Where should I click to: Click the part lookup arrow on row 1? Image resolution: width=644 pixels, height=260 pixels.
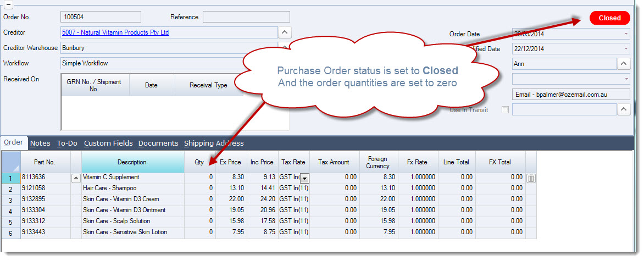click(76, 178)
